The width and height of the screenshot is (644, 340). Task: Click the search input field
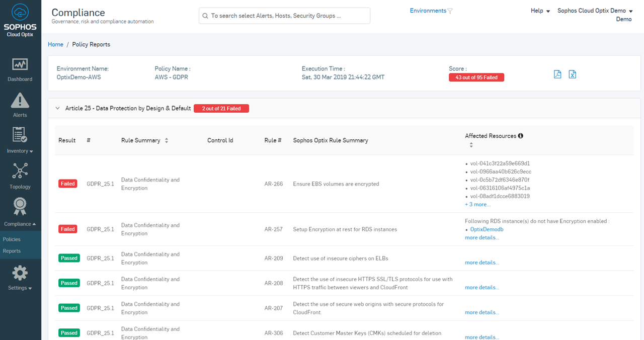[x=284, y=16]
